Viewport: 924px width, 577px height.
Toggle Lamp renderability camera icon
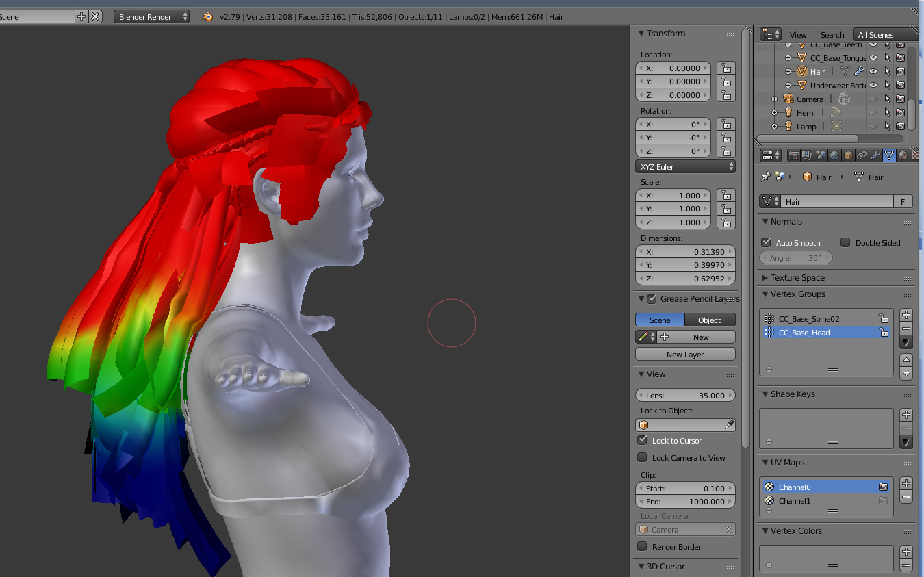point(900,126)
